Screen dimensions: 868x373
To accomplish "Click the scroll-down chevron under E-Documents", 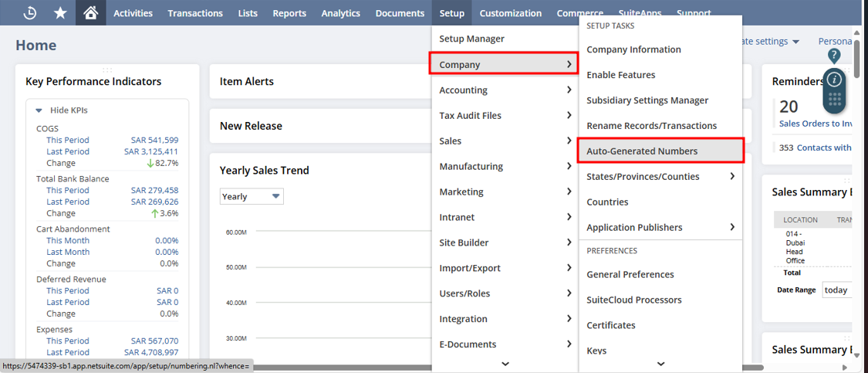I will pos(505,364).
